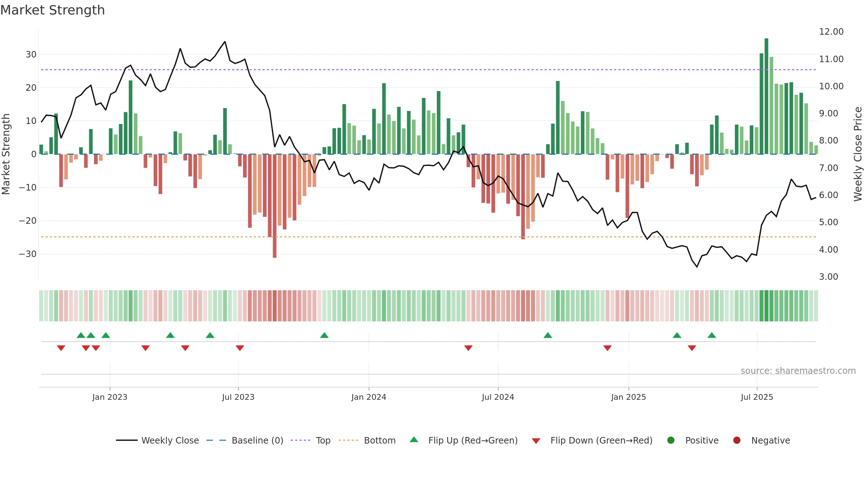The height and width of the screenshot is (488, 868).
Task: Select the flip-down marker between Jan 2025 and Jul 2025
Action: tap(692, 348)
